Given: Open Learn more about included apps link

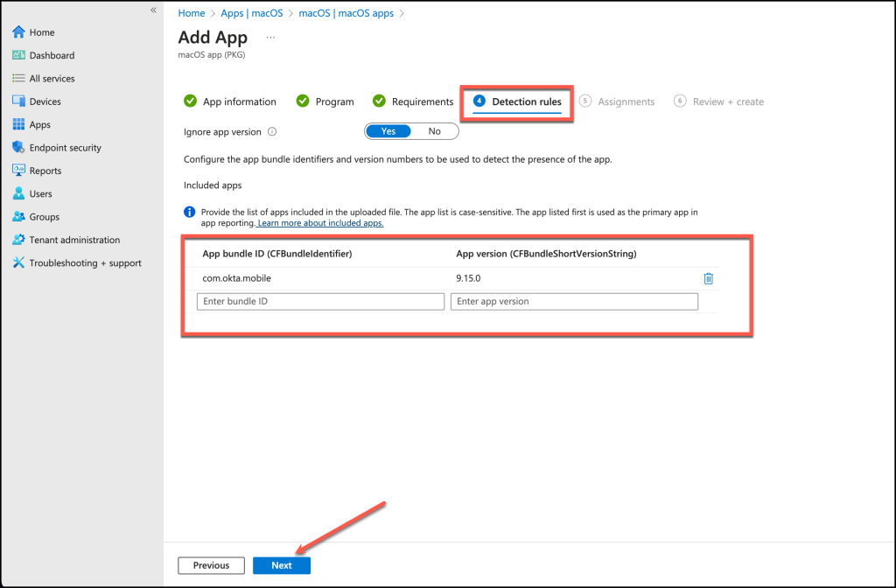Looking at the screenshot, I should [320, 223].
